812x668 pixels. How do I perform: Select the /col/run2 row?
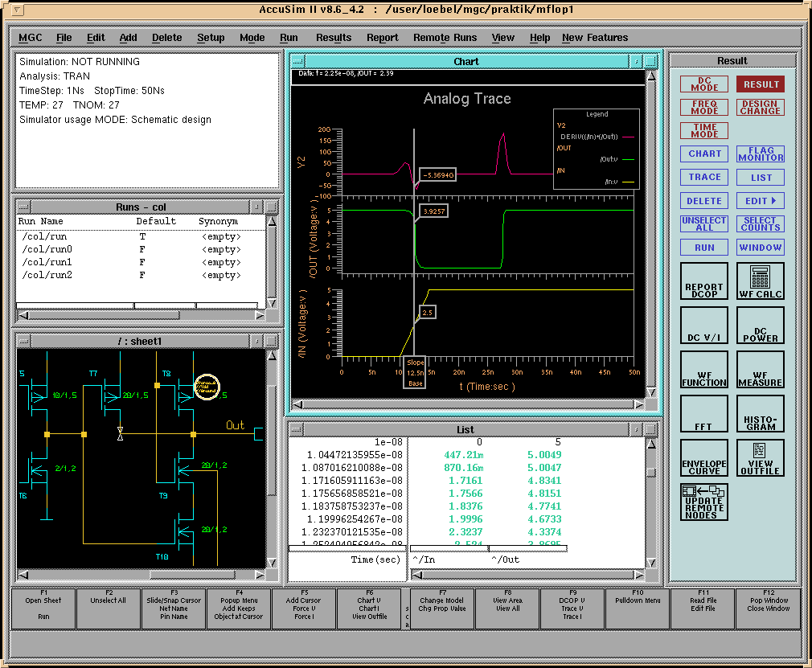(x=141, y=275)
